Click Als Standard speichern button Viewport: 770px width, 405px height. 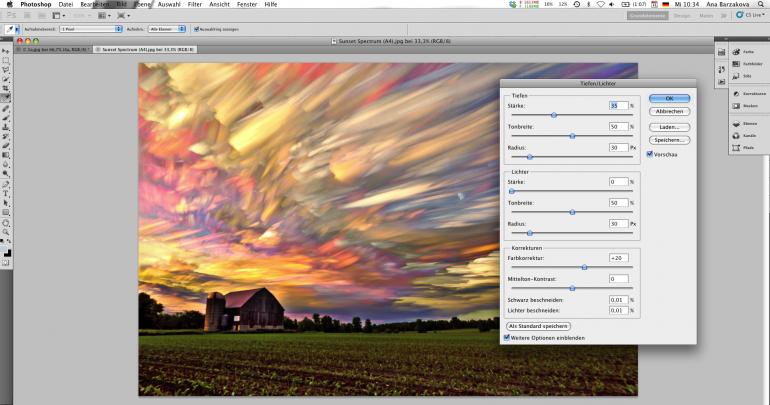(538, 326)
